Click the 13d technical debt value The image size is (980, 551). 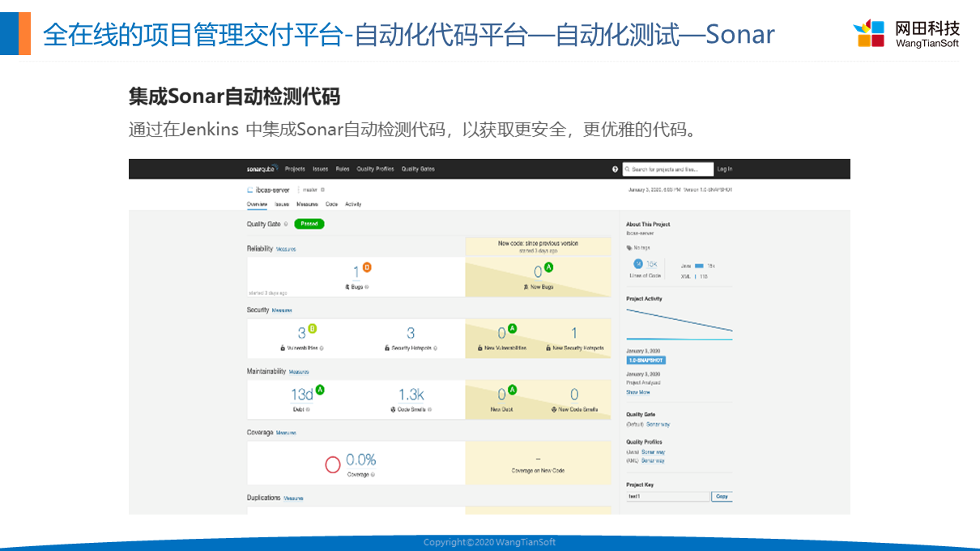pyautogui.click(x=302, y=395)
